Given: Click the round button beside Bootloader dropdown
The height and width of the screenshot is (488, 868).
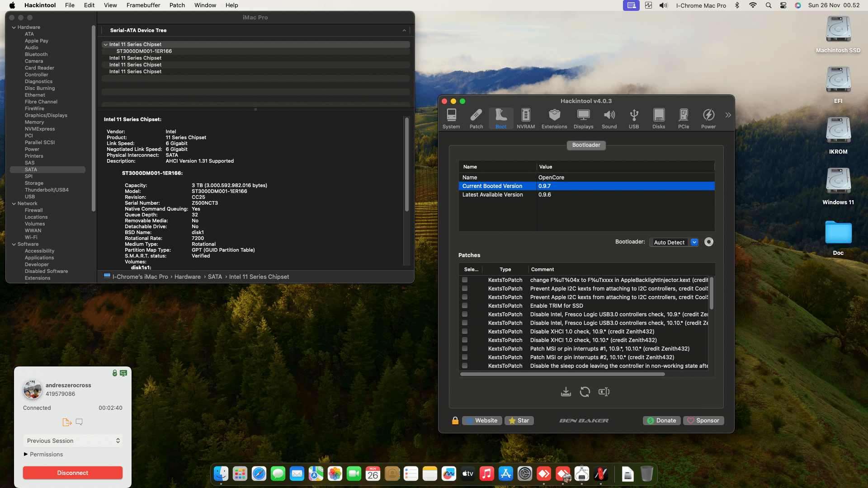Looking at the screenshot, I should 709,242.
